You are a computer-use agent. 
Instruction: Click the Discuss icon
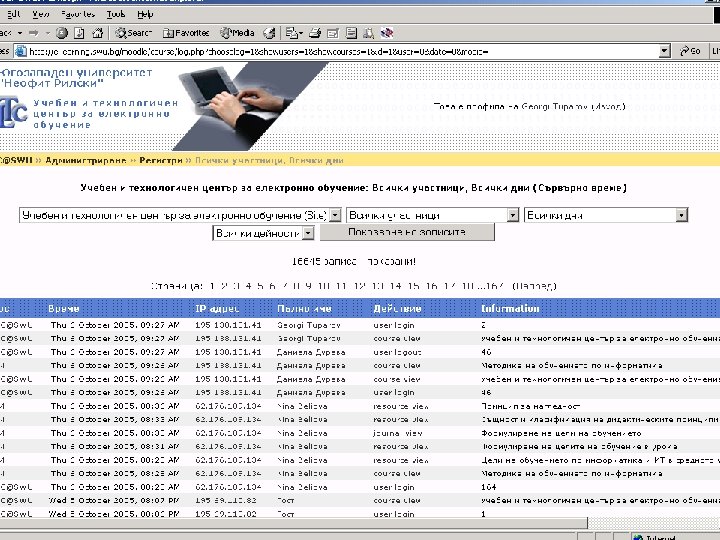351,33
